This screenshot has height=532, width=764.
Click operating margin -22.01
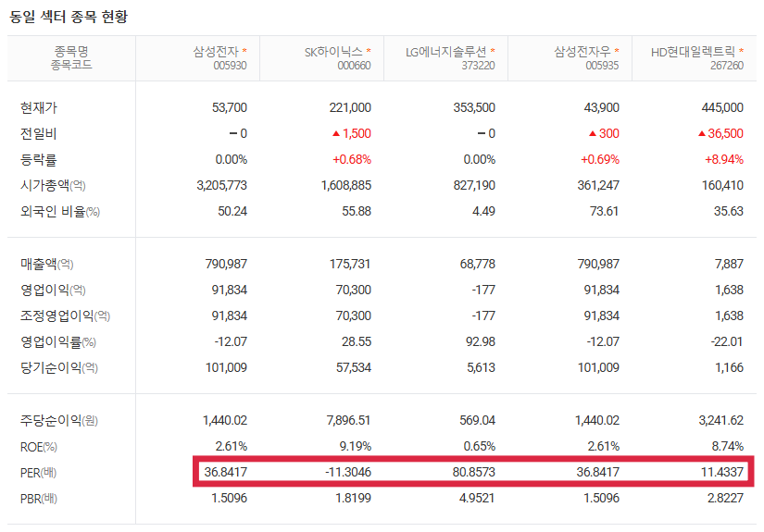coord(727,341)
